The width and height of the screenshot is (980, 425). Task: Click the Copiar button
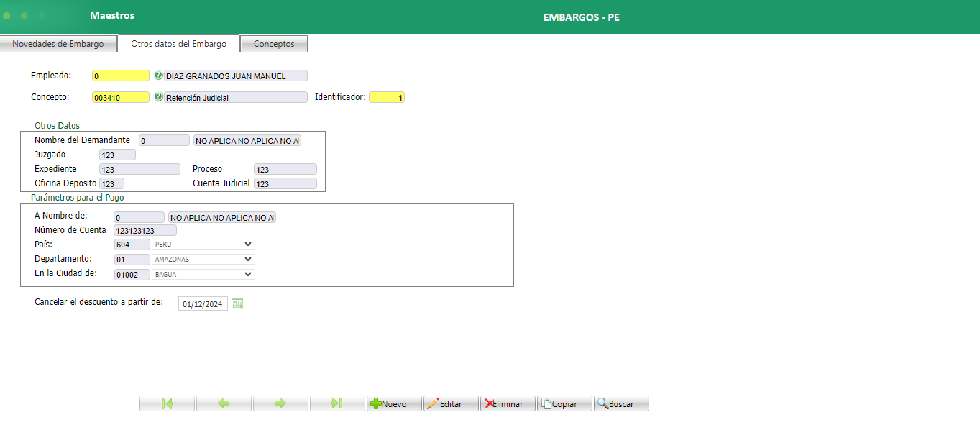click(x=564, y=403)
